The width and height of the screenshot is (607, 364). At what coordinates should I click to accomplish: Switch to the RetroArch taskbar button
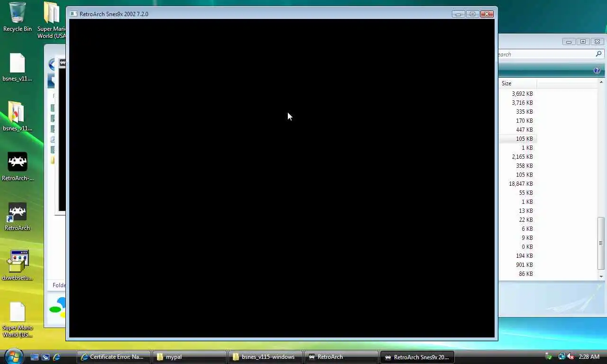coord(341,357)
